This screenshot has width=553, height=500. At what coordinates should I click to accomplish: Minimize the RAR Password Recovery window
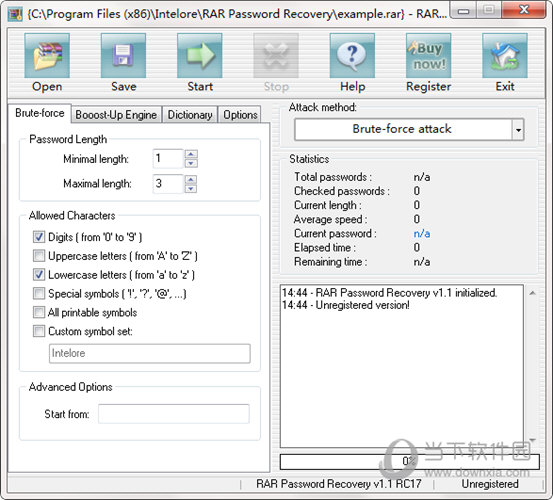(x=463, y=12)
